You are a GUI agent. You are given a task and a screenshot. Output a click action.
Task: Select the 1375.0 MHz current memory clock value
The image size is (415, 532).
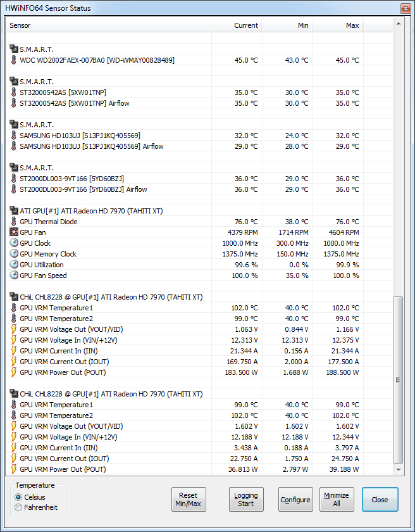(240, 254)
